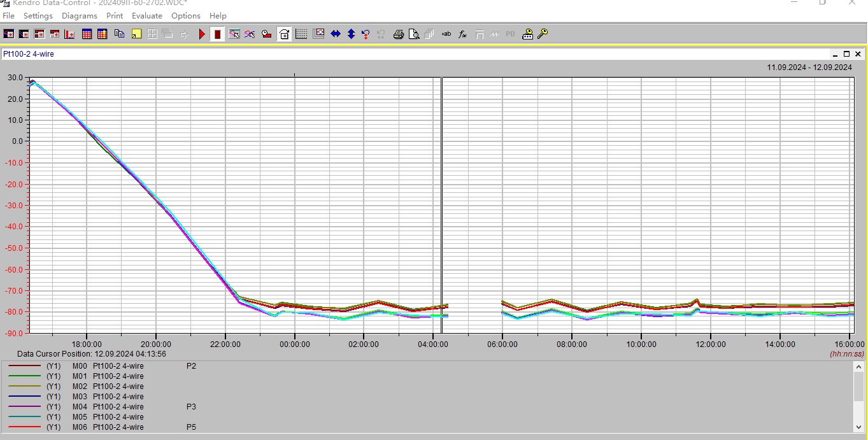Screen dimensions: 868x440
Task: Click the M02 olive line swatch
Action: pos(24,387)
